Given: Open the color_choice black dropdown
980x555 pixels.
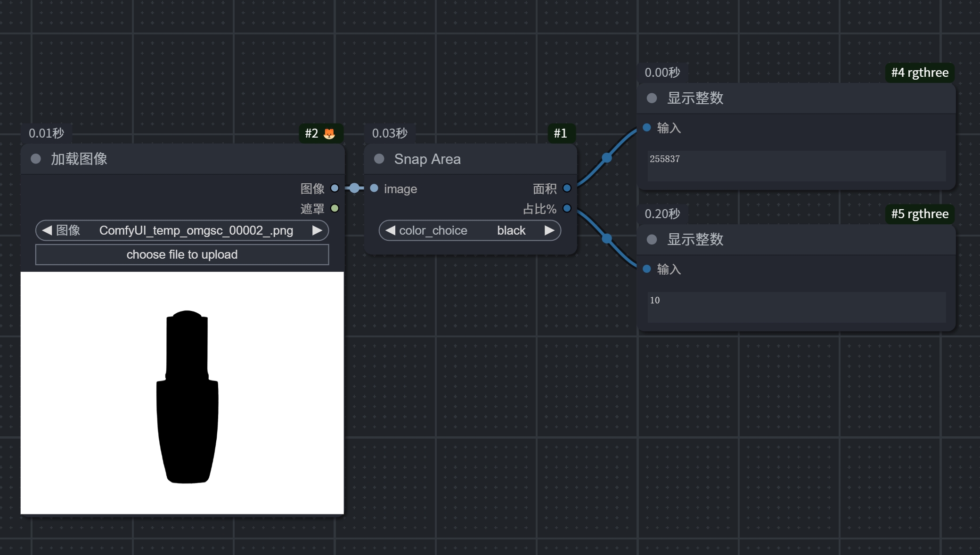Looking at the screenshot, I should [x=470, y=230].
